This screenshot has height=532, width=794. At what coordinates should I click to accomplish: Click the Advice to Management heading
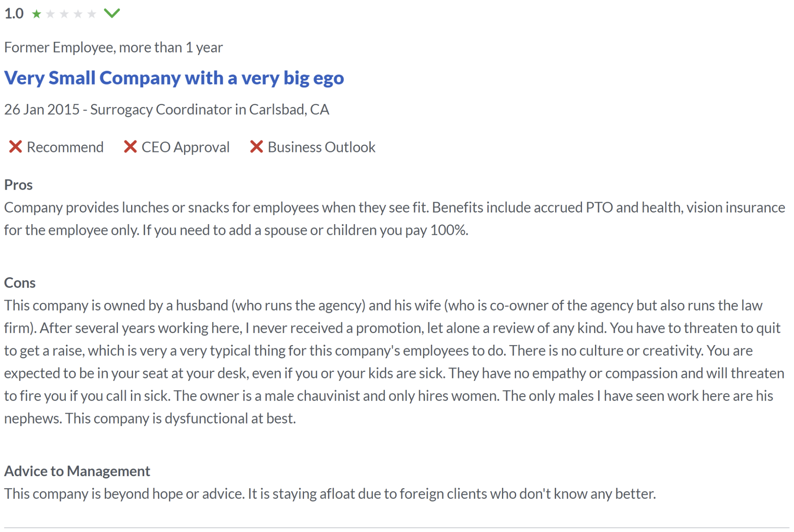[x=77, y=471]
